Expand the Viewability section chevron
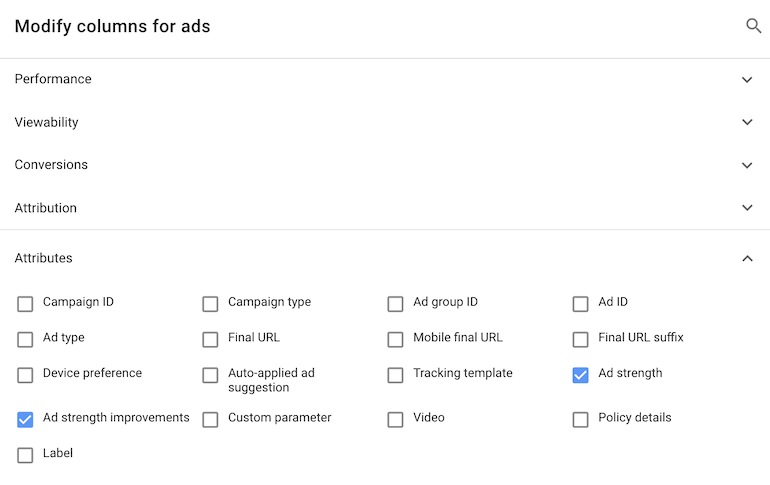 click(x=747, y=122)
